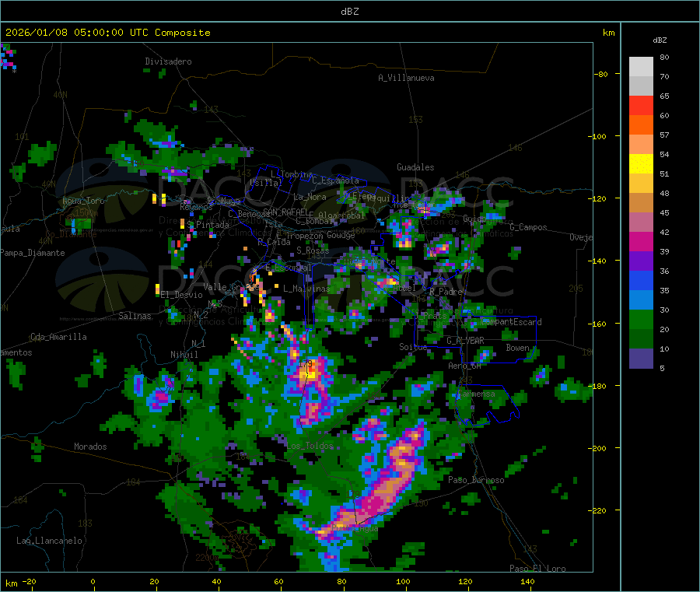This screenshot has width=700, height=592.
Task: Select the red 65 dBZ color swatch
Action: (x=641, y=105)
